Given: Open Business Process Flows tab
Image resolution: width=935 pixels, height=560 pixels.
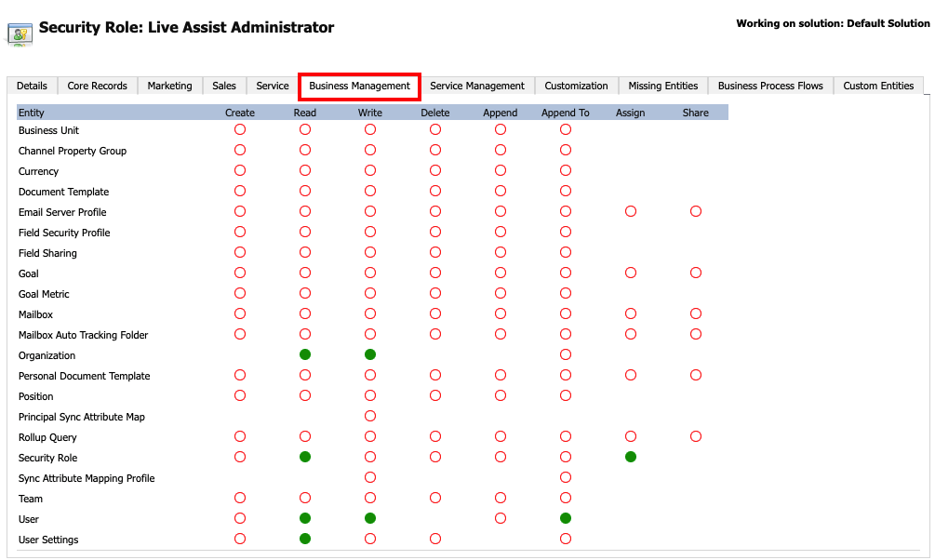Looking at the screenshot, I should (770, 86).
